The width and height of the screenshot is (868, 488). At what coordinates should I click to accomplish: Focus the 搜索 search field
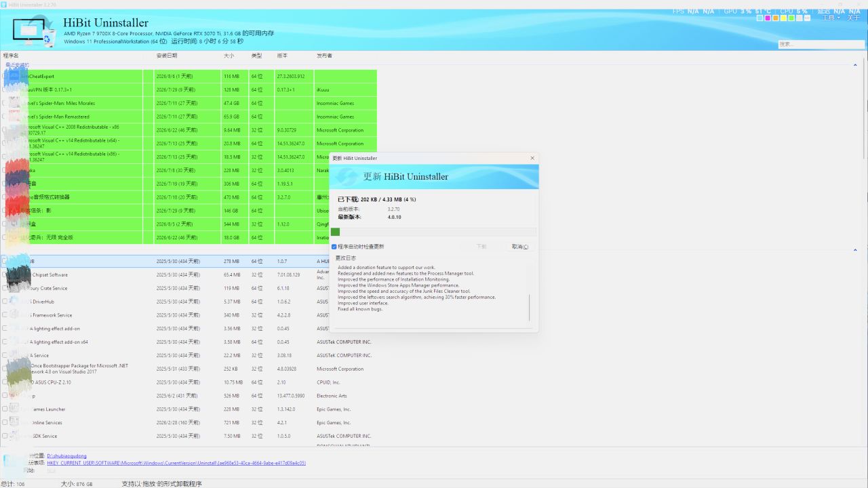pos(821,44)
